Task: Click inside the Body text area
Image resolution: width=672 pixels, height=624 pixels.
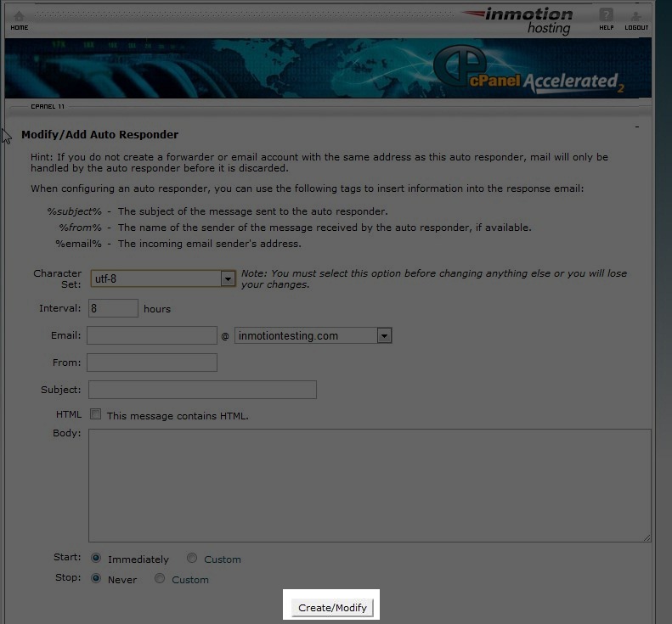Action: pos(370,486)
